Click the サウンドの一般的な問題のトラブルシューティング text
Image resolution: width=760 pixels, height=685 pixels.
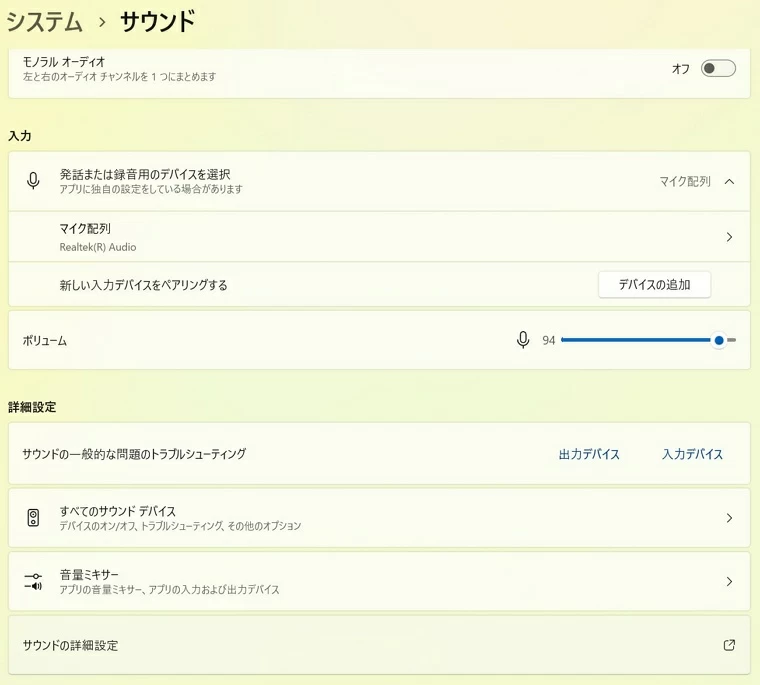coord(134,454)
